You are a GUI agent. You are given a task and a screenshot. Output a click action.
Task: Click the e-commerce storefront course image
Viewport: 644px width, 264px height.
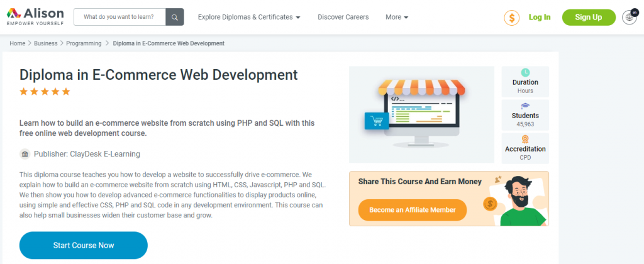tap(421, 114)
